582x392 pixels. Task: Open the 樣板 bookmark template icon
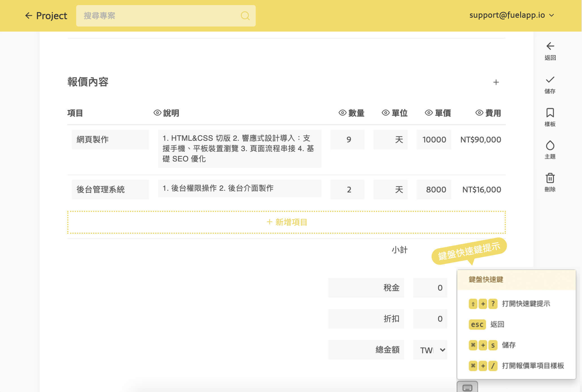[550, 113]
